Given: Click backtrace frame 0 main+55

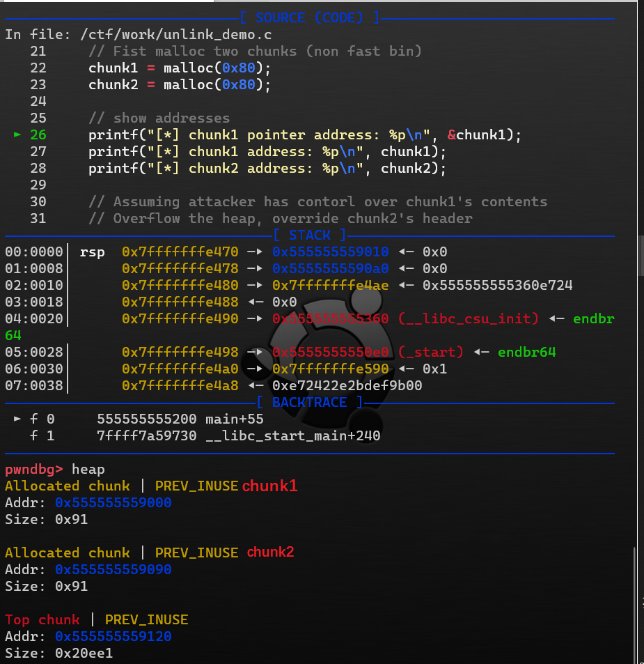Looking at the screenshot, I should (235, 419).
